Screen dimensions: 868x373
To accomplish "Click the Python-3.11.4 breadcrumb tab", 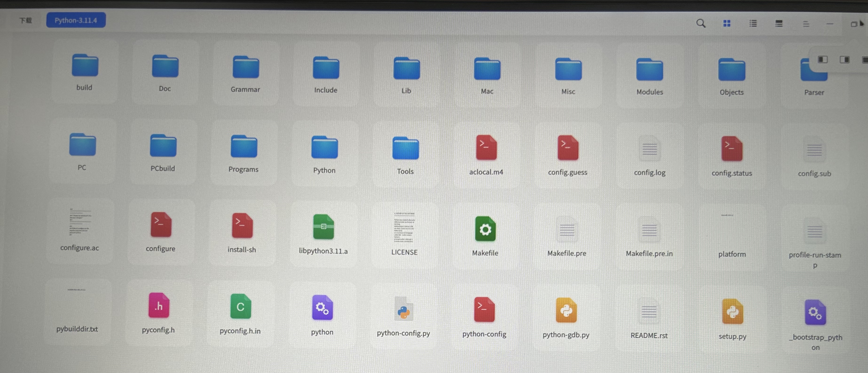I will click(76, 20).
